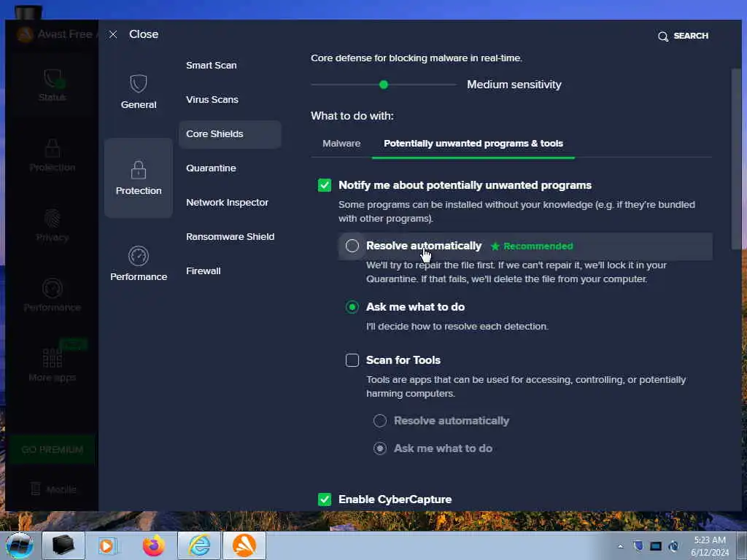This screenshot has height=560, width=747.
Task: Select the Performance gauge icon
Action: pos(138,256)
